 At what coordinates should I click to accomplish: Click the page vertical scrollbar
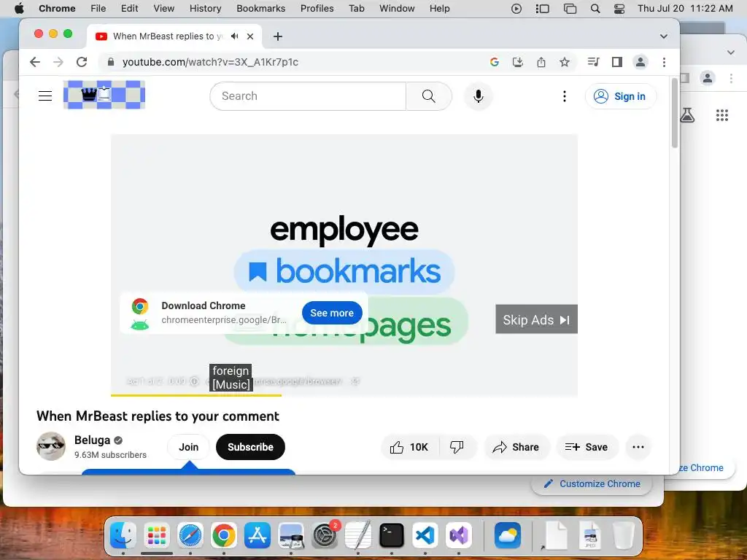[675, 113]
